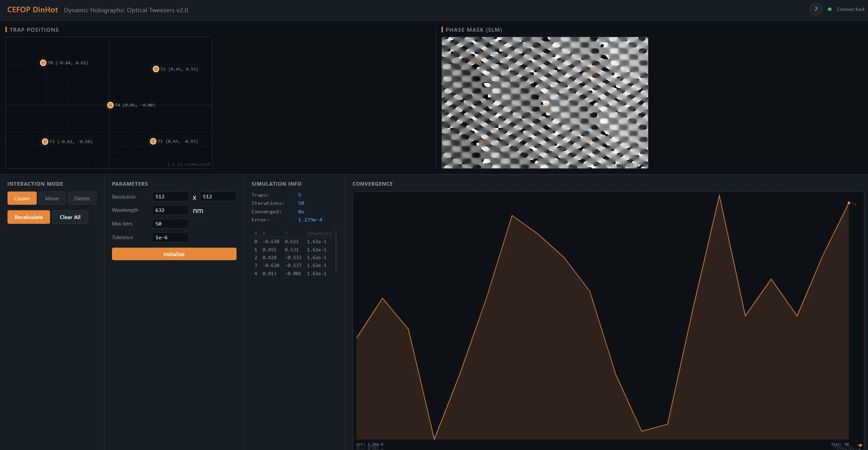Screen dimensions: 868x450
Task: Click the help question mark icon
Action: tap(816, 9)
